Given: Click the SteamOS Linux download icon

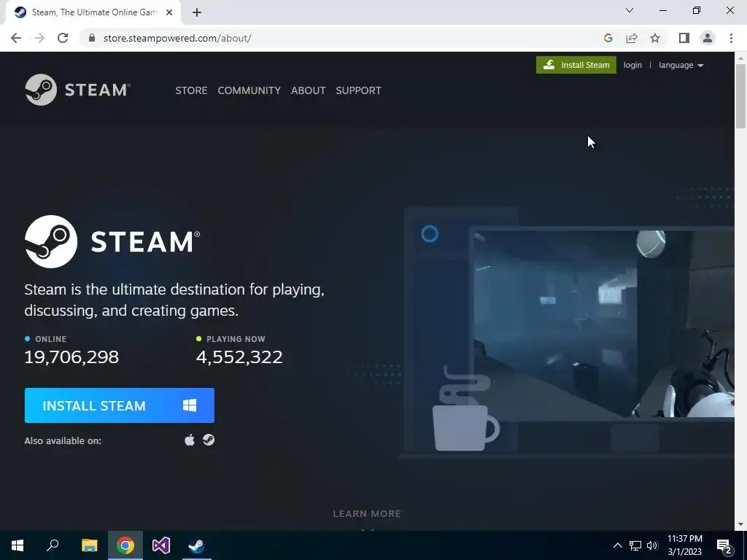Looking at the screenshot, I should (x=209, y=440).
